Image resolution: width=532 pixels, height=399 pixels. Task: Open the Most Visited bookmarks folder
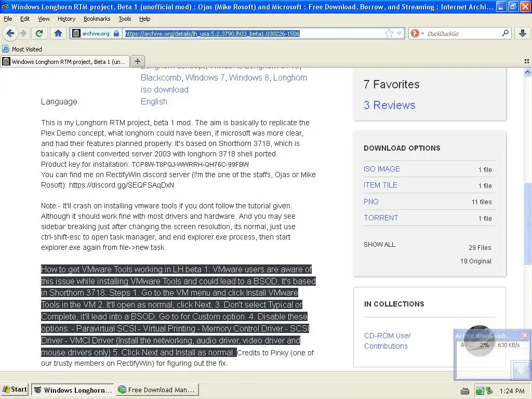click(x=22, y=49)
